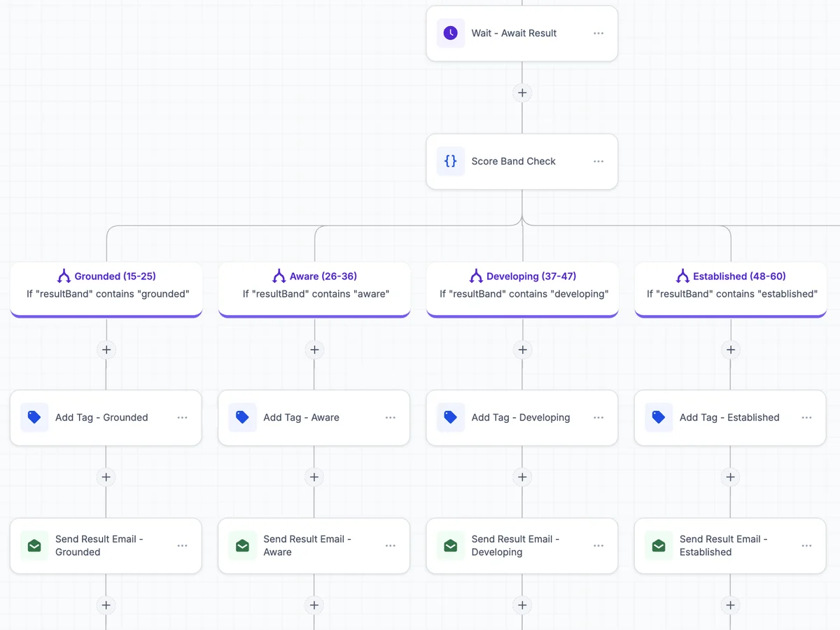Click the branch icon beside Established (48-60)
840x630 pixels.
pyautogui.click(x=682, y=276)
